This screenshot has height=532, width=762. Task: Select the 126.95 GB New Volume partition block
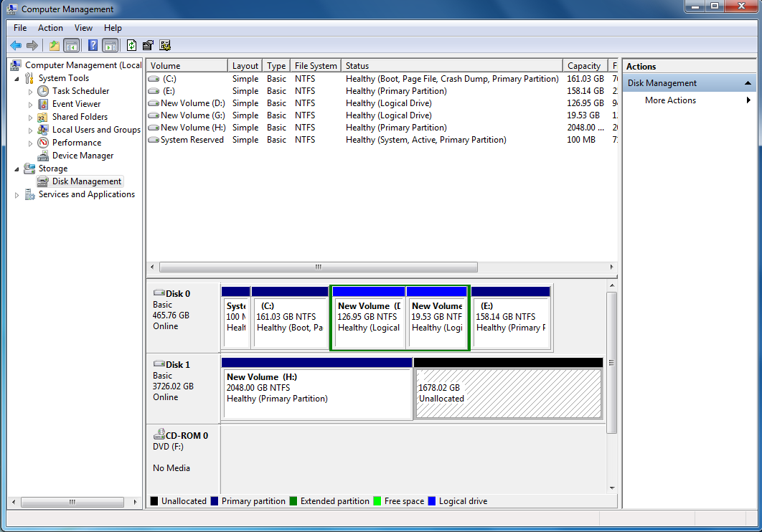click(369, 318)
